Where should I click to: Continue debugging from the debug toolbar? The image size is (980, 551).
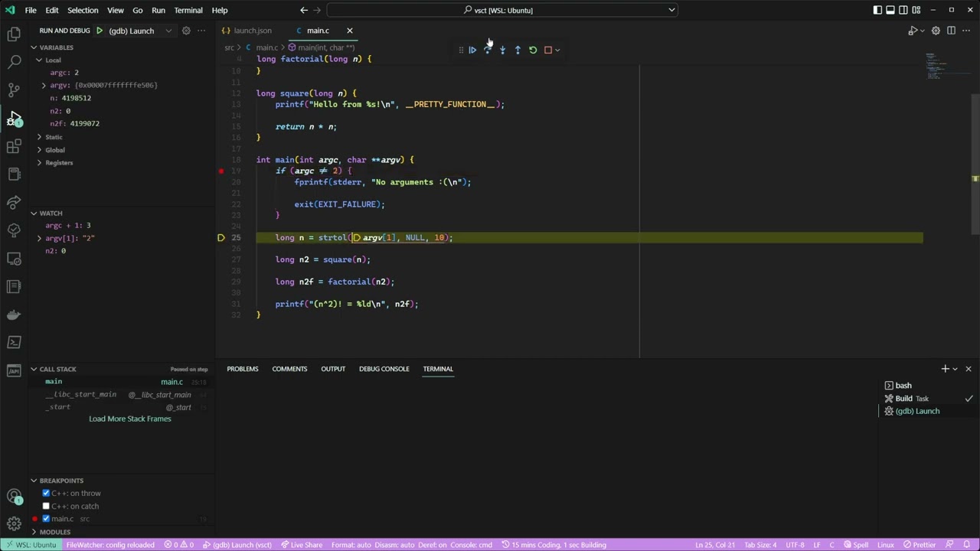click(472, 50)
